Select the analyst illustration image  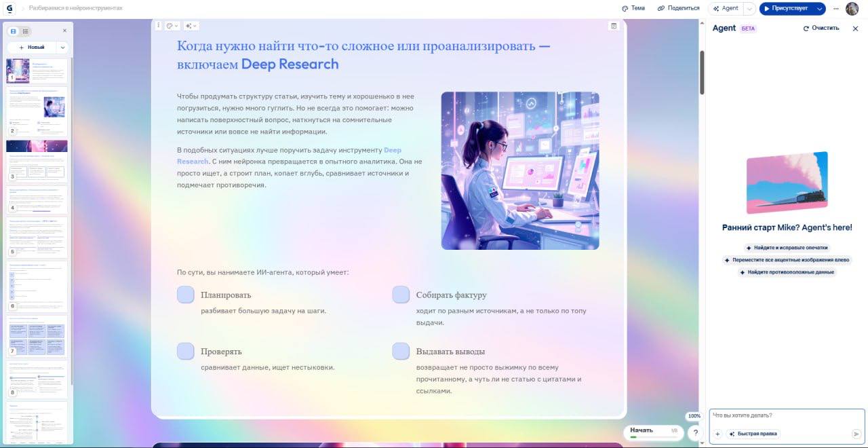point(520,171)
